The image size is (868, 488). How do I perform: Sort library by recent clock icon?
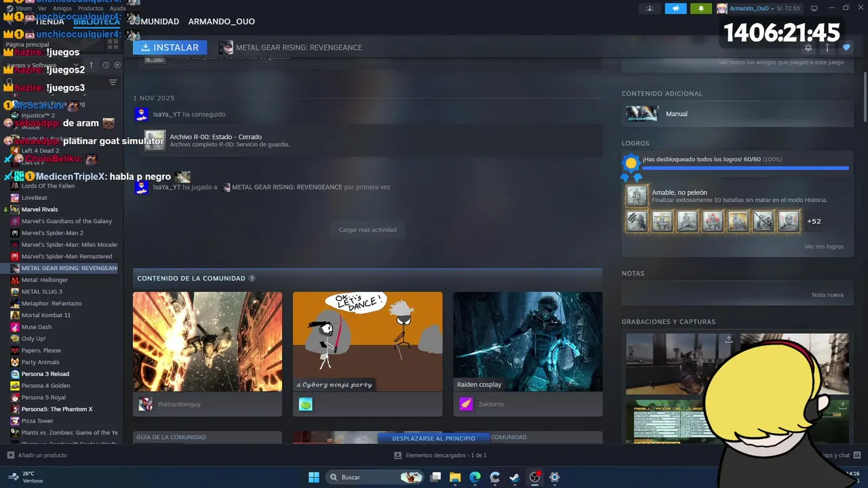point(106,65)
